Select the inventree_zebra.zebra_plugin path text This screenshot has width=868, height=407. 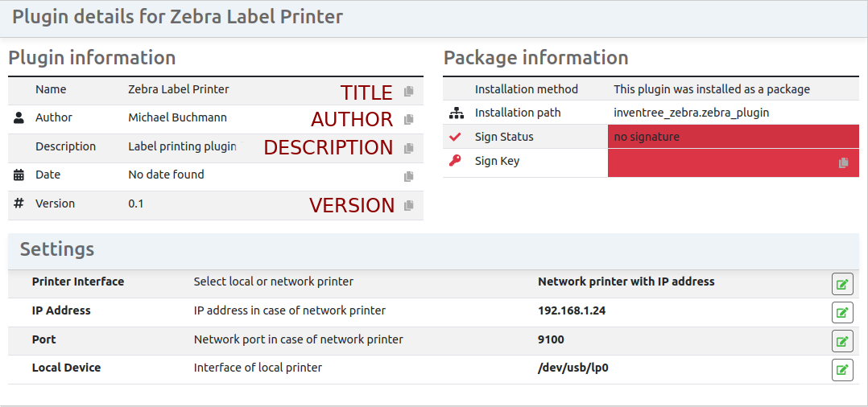[691, 113]
